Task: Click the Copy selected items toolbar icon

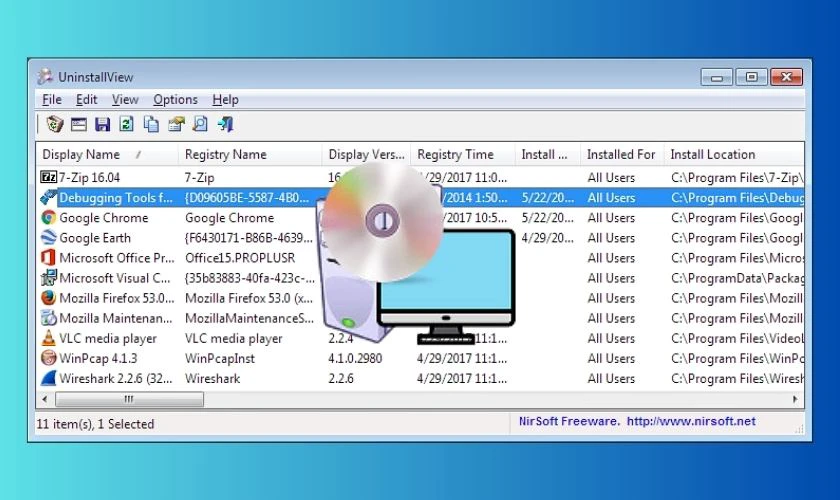Action: (151, 124)
